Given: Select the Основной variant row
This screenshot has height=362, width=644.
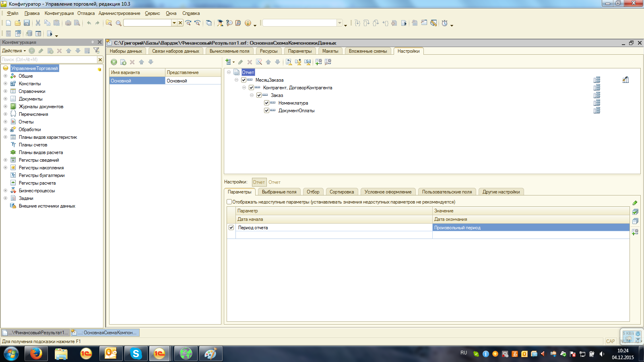Looking at the screenshot, I should 165,81.
